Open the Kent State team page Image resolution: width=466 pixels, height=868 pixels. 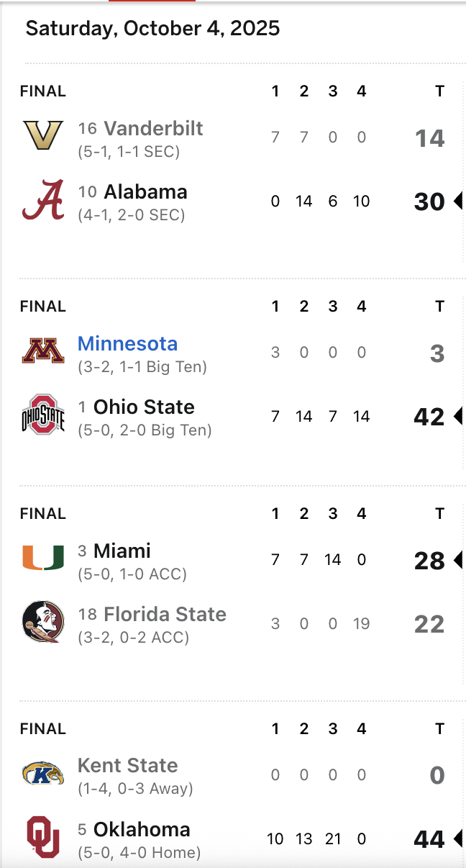[x=127, y=766]
